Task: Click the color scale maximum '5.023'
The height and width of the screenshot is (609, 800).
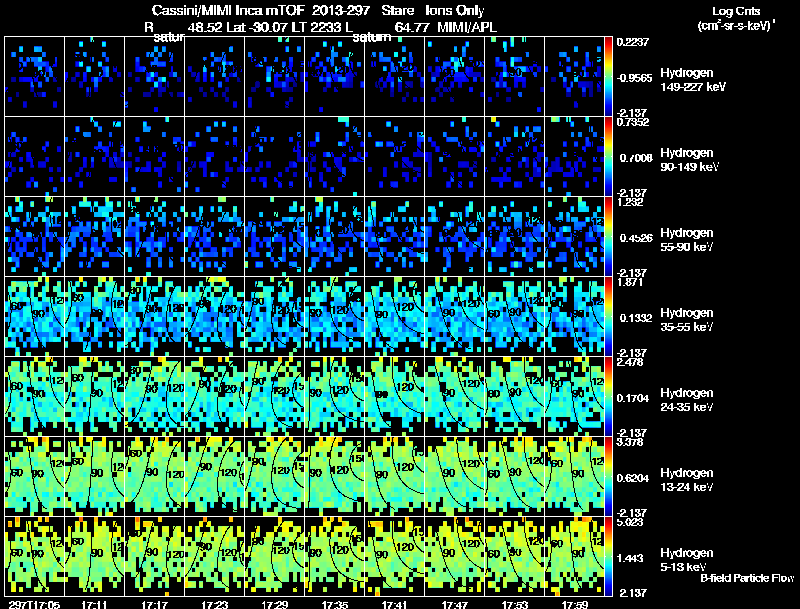Action: pos(630,522)
